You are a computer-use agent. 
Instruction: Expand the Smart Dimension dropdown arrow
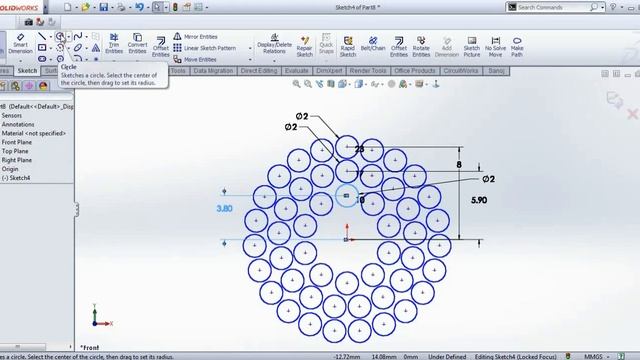(20, 60)
